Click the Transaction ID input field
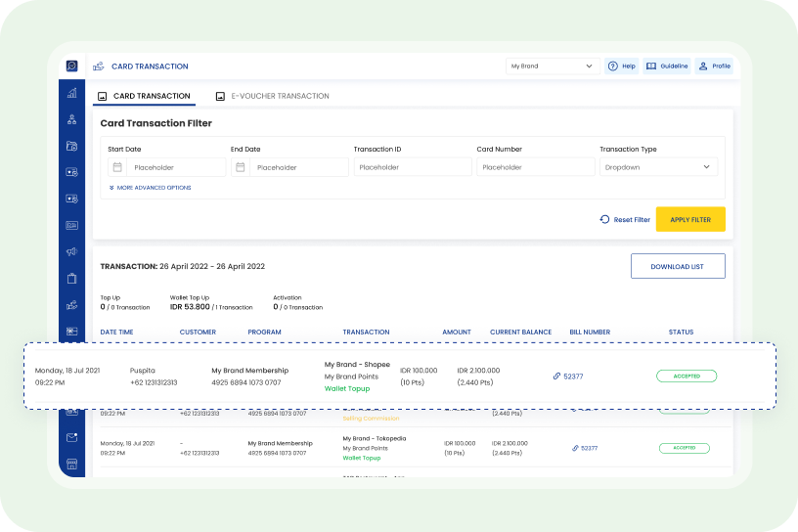 [413, 167]
